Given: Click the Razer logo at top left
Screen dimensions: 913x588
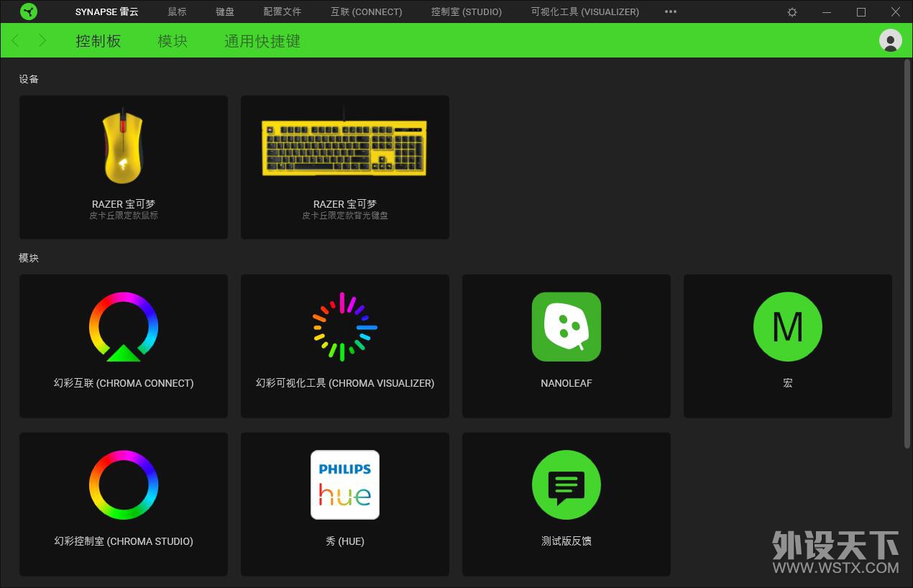Looking at the screenshot, I should point(29,12).
